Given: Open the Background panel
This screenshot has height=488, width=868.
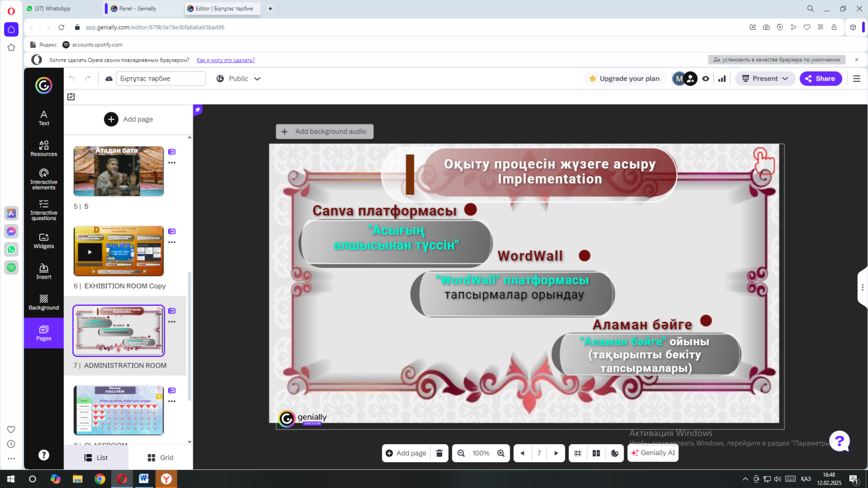Looking at the screenshot, I should coord(44,302).
